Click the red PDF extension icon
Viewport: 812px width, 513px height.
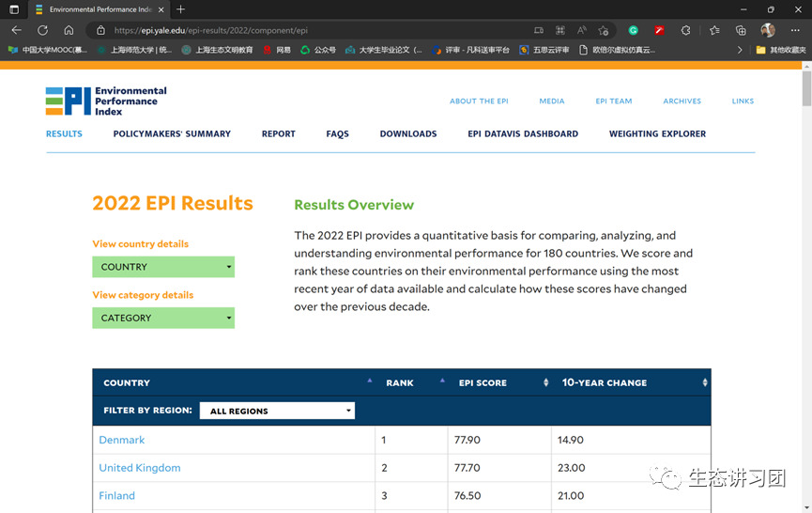[x=659, y=31]
